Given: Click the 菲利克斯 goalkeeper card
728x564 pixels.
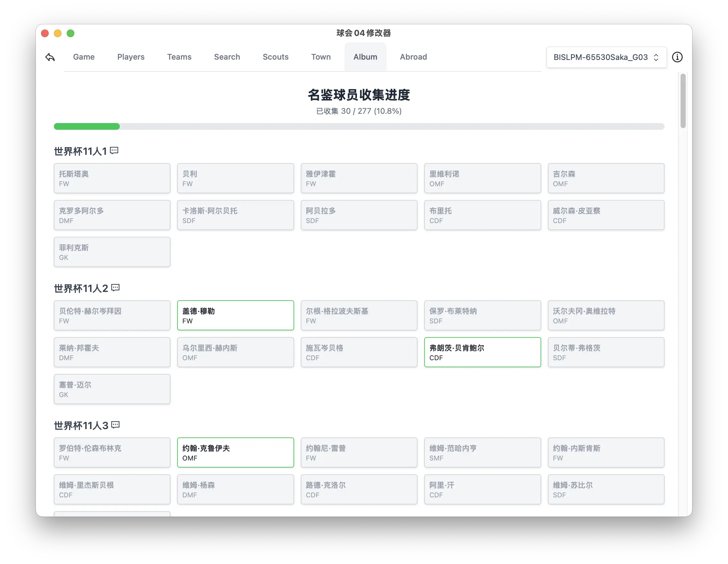Looking at the screenshot, I should [112, 252].
